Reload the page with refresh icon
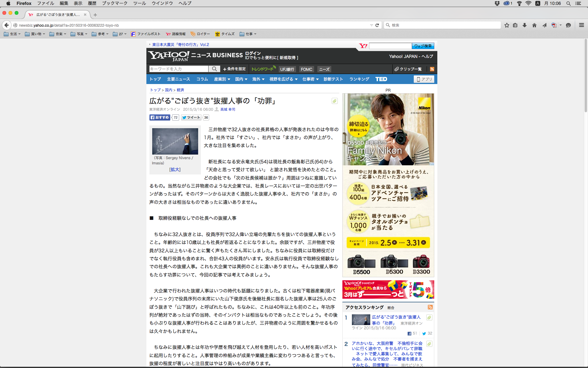This screenshot has width=588, height=368. coord(377,25)
